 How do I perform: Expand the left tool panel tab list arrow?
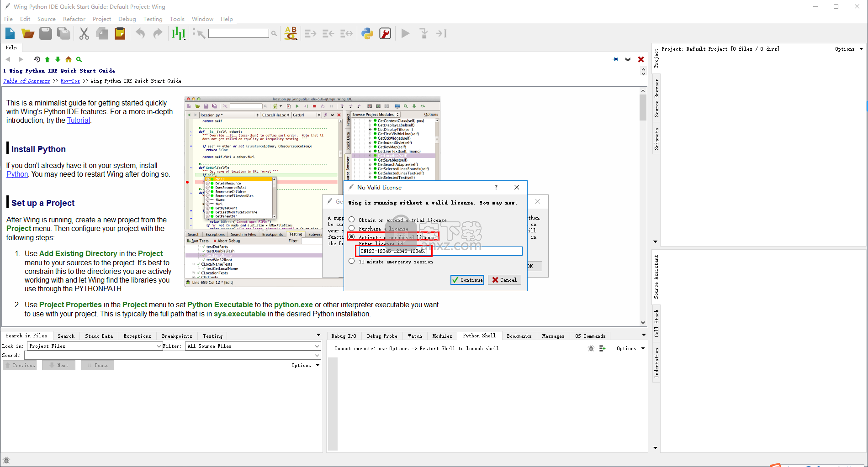tap(318, 336)
